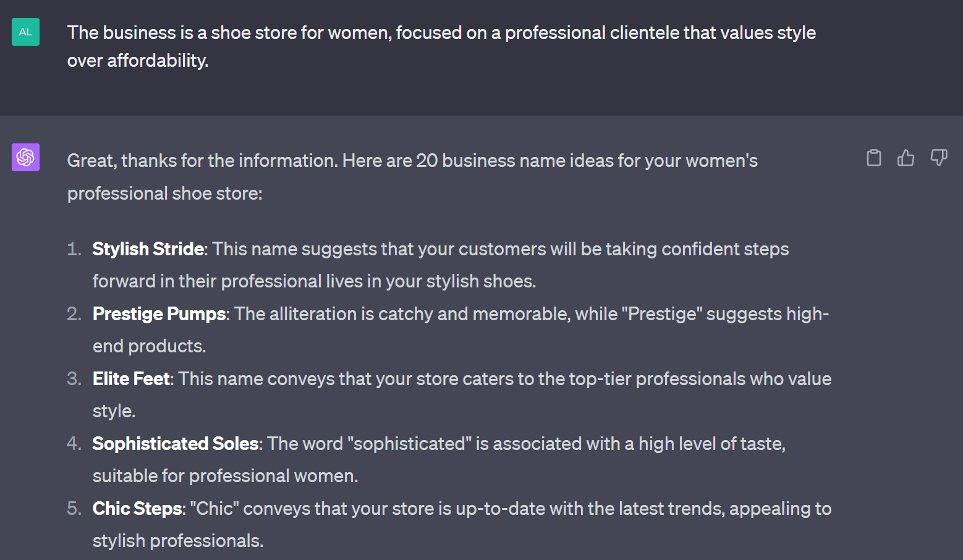This screenshot has height=560, width=963.
Task: Click the Elite Feet name in item 3
Action: point(130,378)
